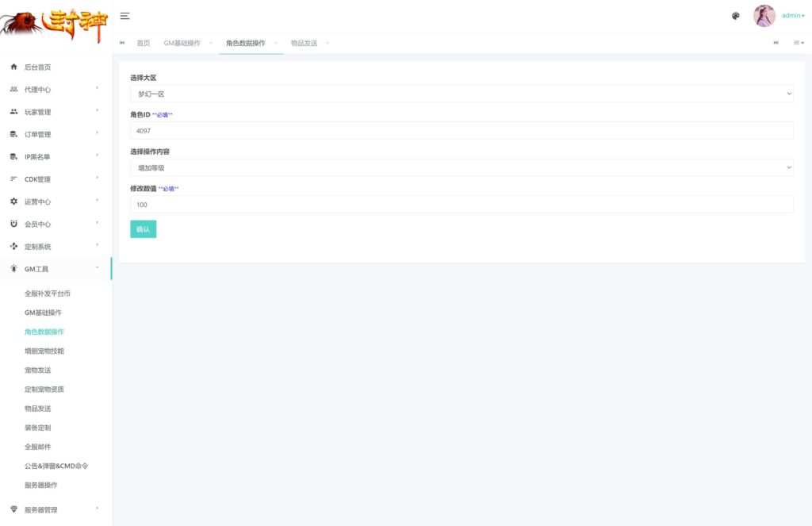The height and width of the screenshot is (526, 812).
Task: Open the tab options list menu
Action: pyautogui.click(x=799, y=43)
